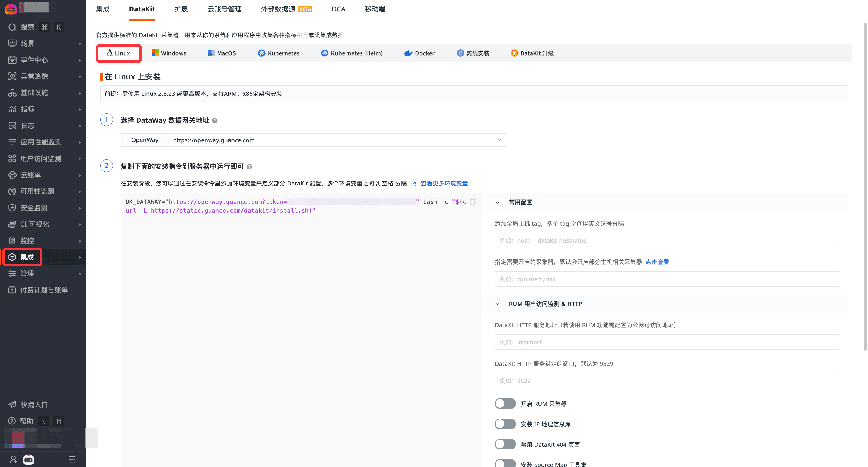Collapse sidebar using bottom menu icon
This screenshot has height=467, width=868.
coord(72,459)
